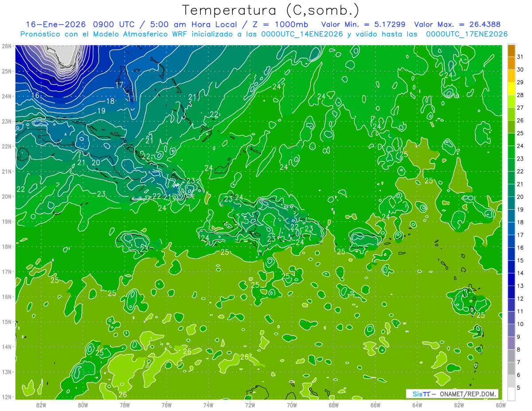Click the color scale label '7'
532x411 pixels.
[x=519, y=362]
